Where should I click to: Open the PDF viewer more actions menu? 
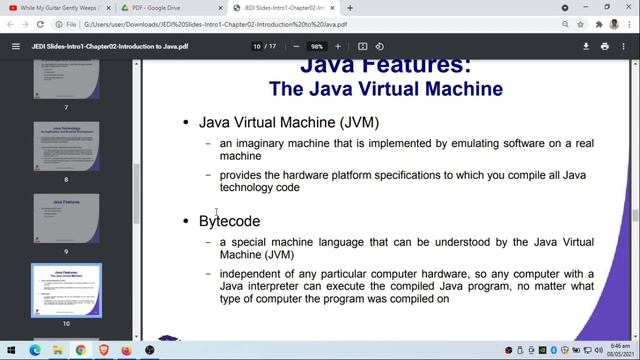pos(623,47)
